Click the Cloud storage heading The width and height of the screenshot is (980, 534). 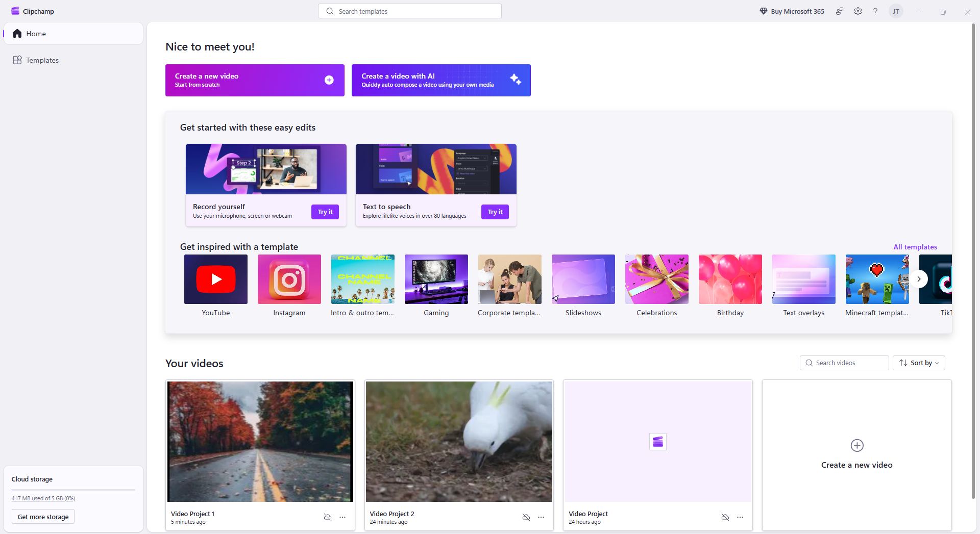[32, 479]
